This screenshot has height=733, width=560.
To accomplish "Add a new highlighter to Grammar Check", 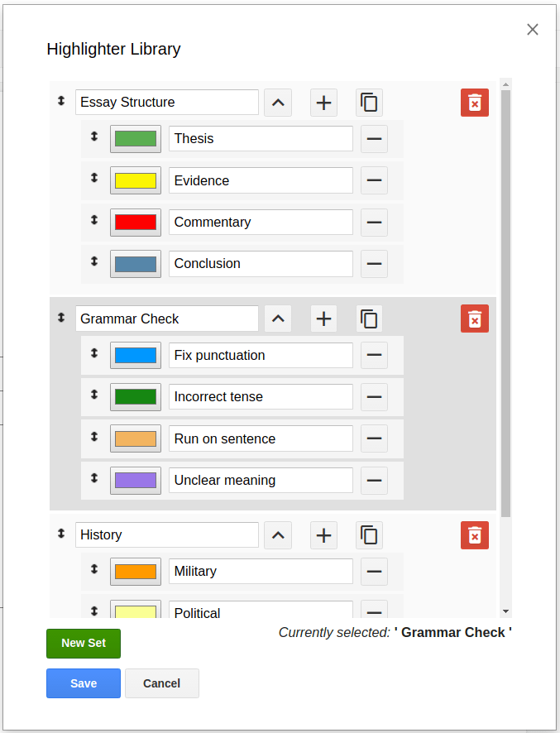I will pyautogui.click(x=323, y=319).
